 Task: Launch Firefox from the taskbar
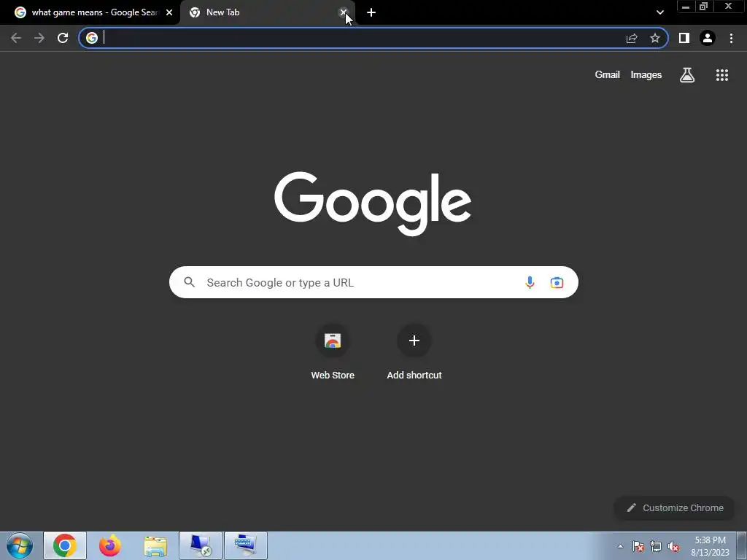point(109,545)
